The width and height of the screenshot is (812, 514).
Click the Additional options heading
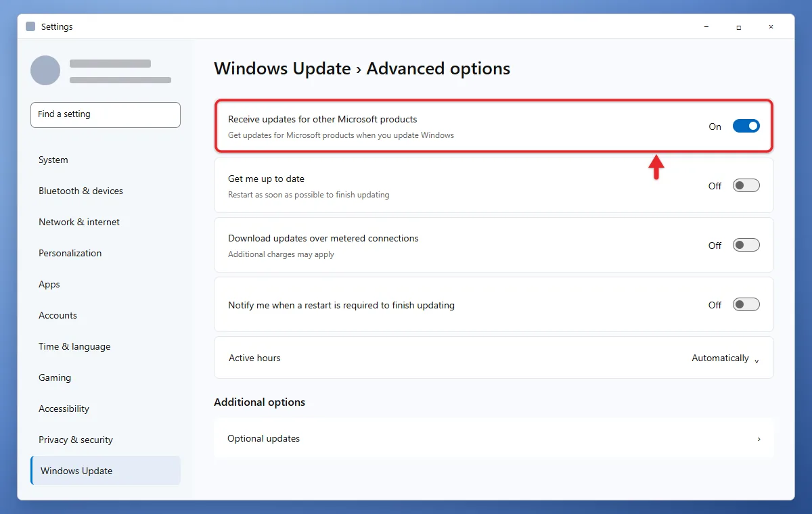click(x=259, y=402)
